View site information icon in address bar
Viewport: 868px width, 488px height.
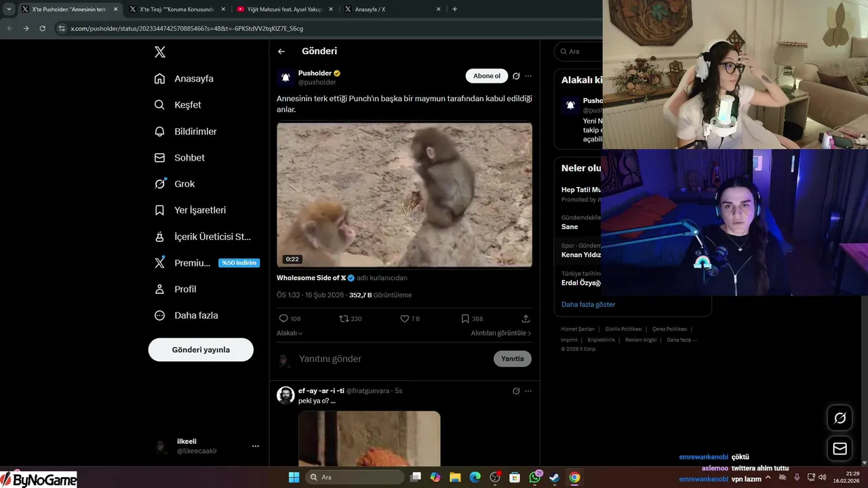point(62,28)
